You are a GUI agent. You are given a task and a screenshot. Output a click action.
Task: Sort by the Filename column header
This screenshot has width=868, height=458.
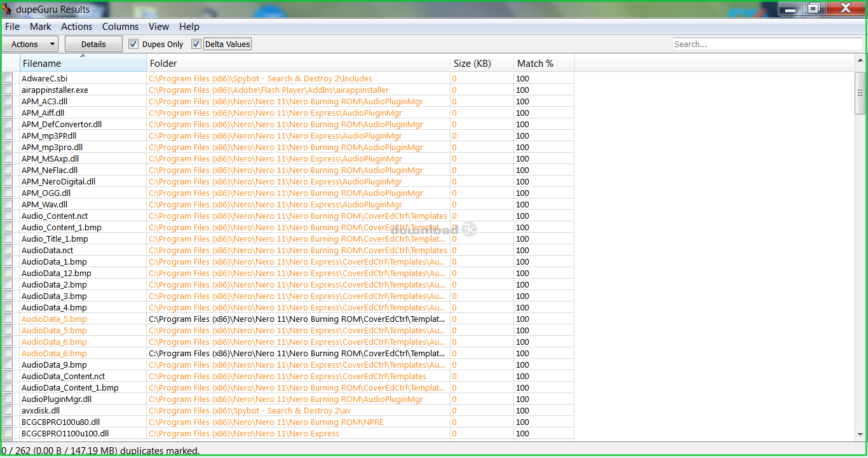coord(84,64)
